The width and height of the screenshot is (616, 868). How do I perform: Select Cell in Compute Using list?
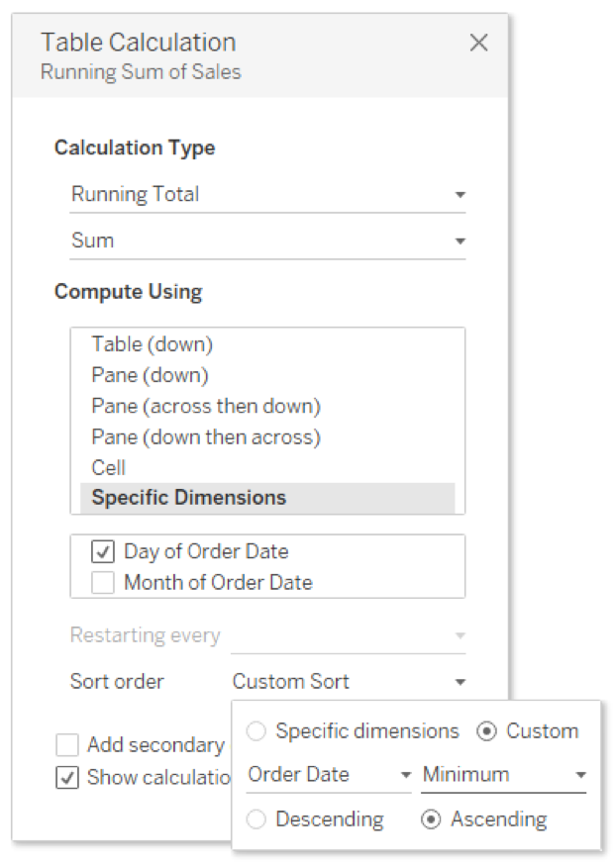(109, 468)
